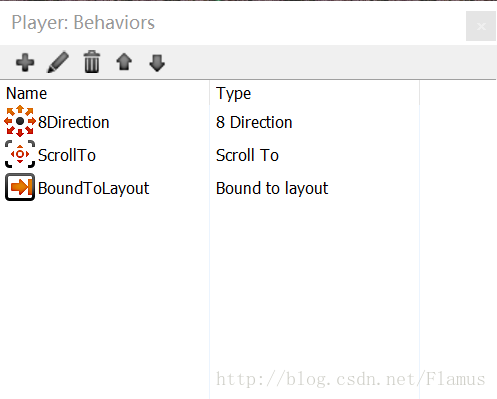Image resolution: width=497 pixels, height=399 pixels.
Task: Click the Player: Behaviors title text
Action: point(83,23)
